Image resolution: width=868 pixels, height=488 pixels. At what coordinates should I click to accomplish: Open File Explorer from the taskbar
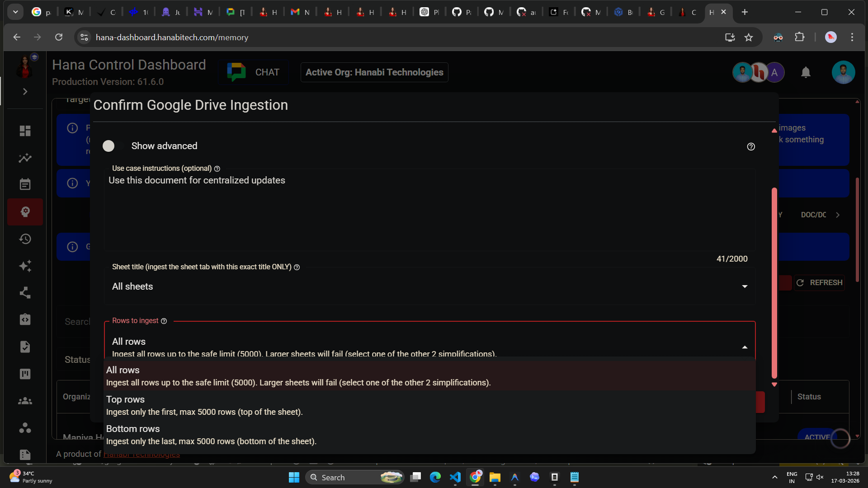495,477
